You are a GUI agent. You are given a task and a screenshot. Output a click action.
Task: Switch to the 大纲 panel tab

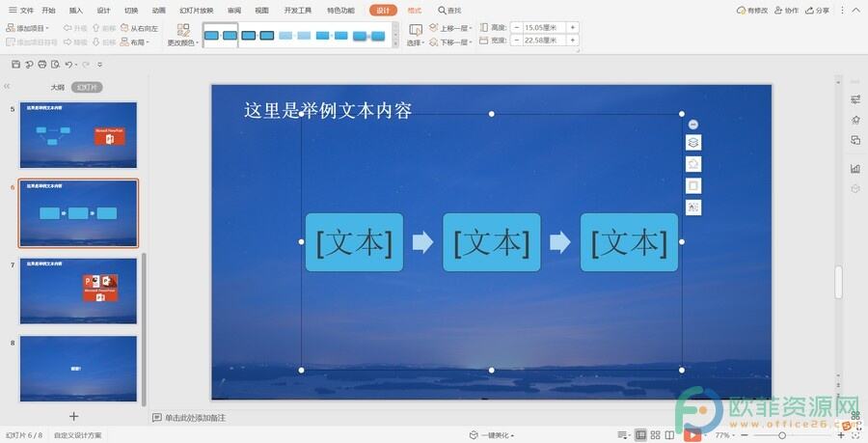[x=58, y=87]
